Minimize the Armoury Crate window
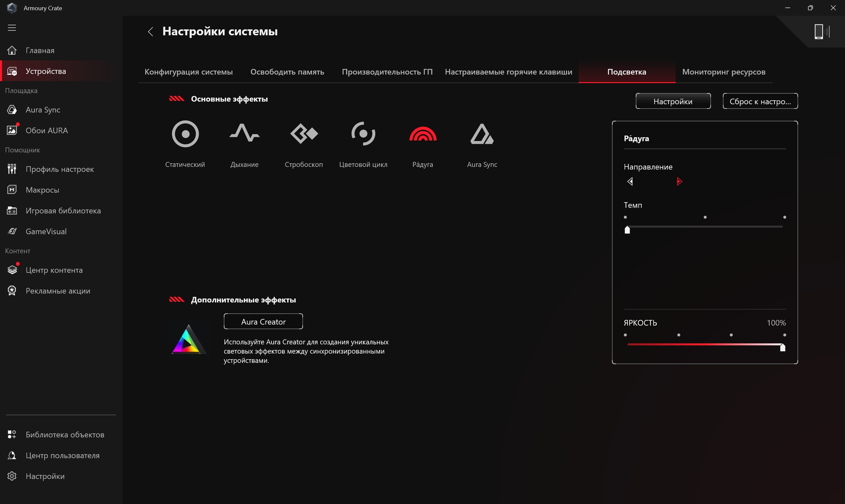Screen dimensions: 845x504 788,8
